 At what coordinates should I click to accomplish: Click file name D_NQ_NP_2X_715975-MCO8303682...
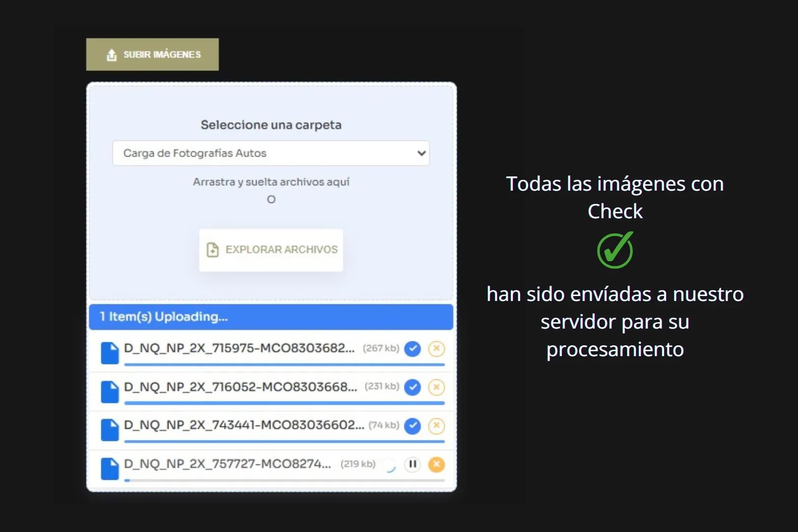coord(239,348)
